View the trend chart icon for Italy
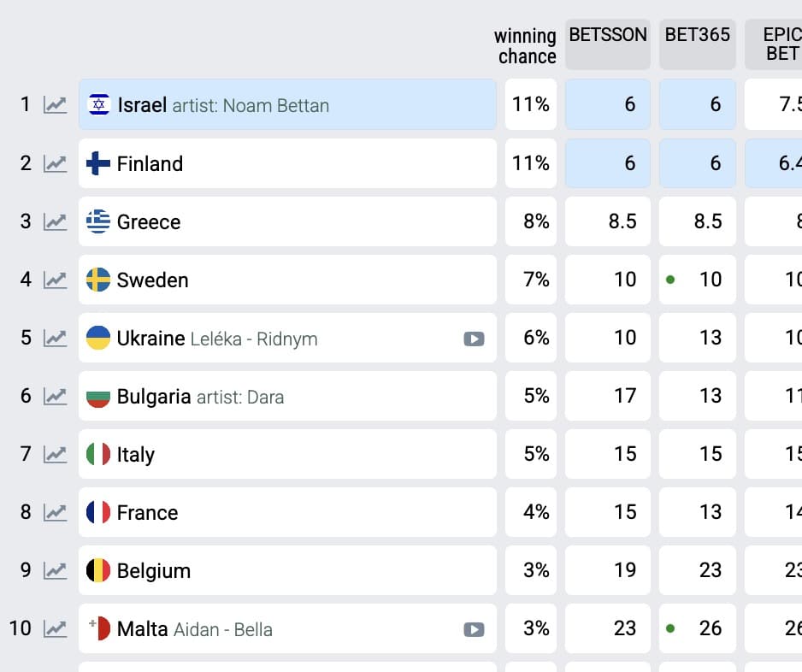The width and height of the screenshot is (802, 672). pyautogui.click(x=56, y=454)
